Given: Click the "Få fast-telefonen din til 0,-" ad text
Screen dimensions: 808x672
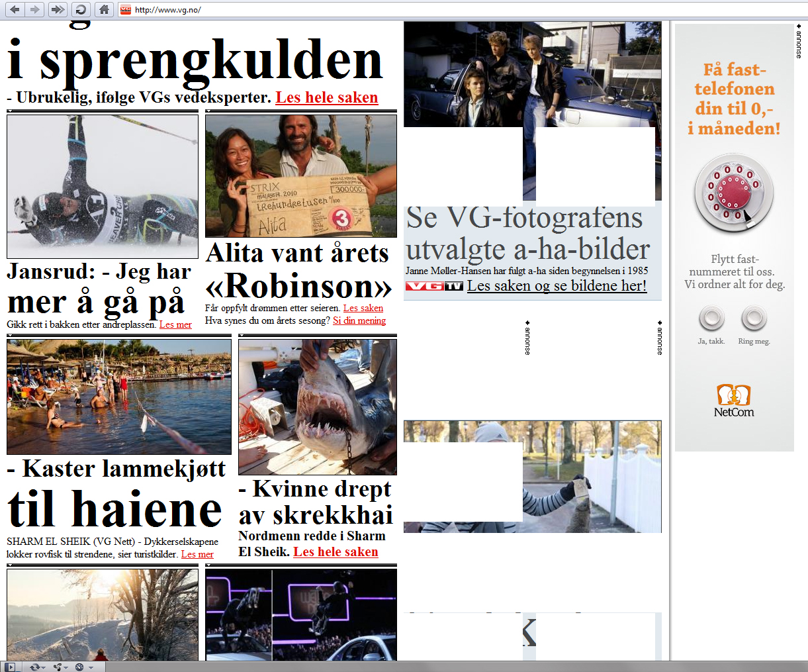Looking at the screenshot, I should coord(734,99).
